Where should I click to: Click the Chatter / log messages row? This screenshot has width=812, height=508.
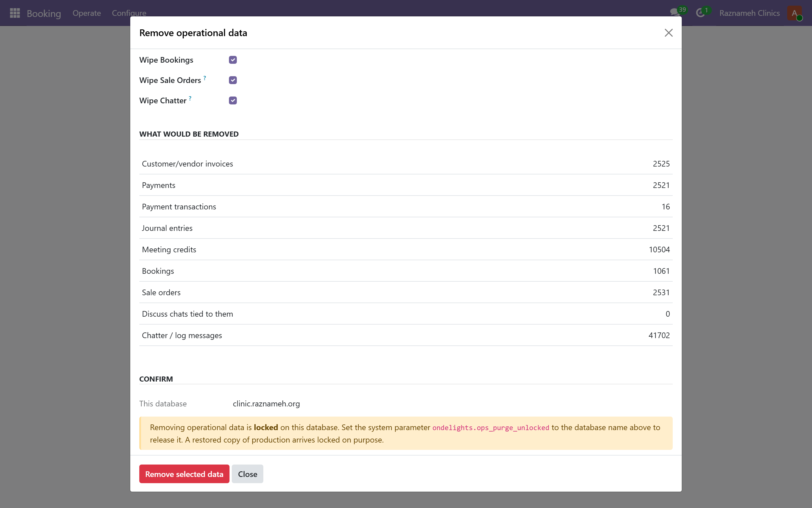click(406, 335)
